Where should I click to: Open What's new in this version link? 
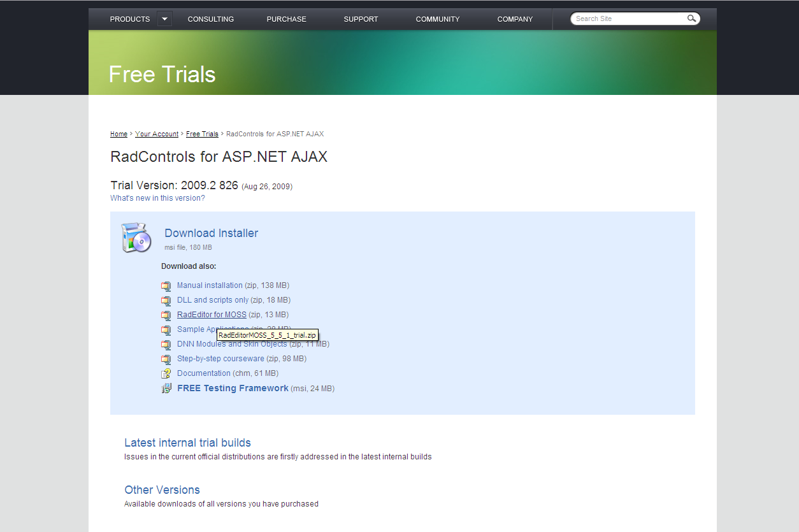click(157, 198)
